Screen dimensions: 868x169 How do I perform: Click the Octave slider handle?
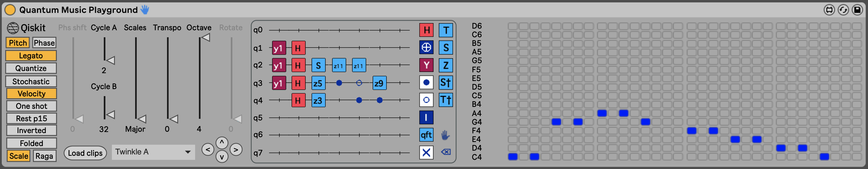coord(205,38)
